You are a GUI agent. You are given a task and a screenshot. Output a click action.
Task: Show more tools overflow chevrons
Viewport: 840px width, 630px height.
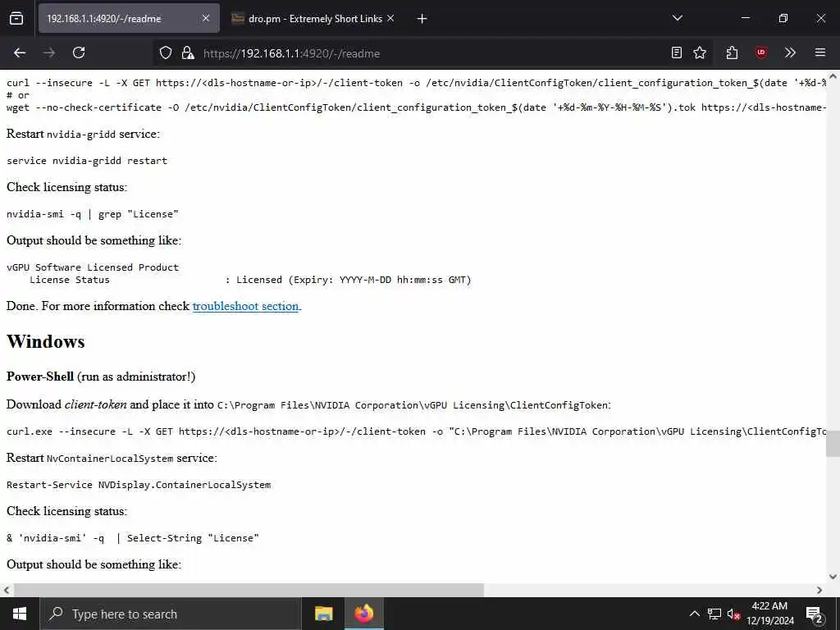pyautogui.click(x=790, y=52)
